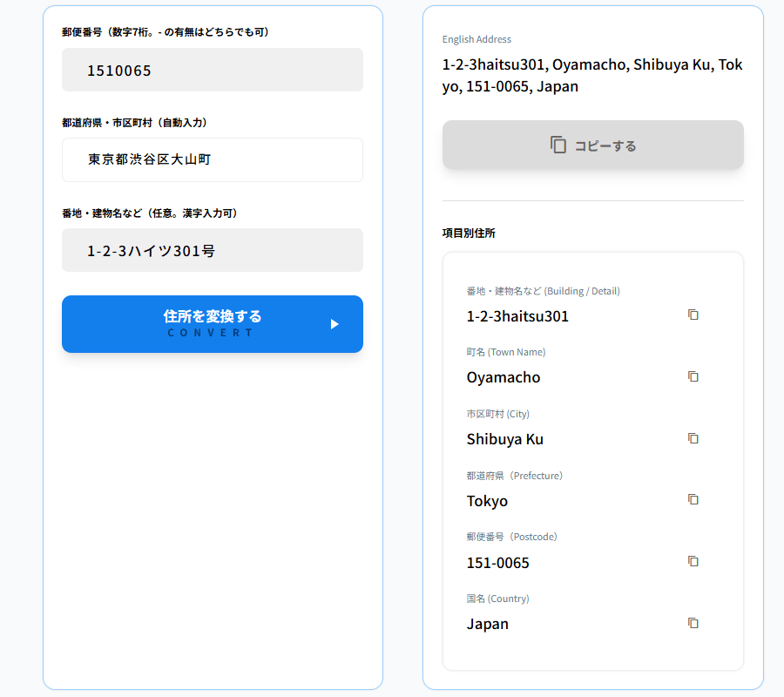
Task: Click the コピーする button for the English address
Action: point(593,145)
